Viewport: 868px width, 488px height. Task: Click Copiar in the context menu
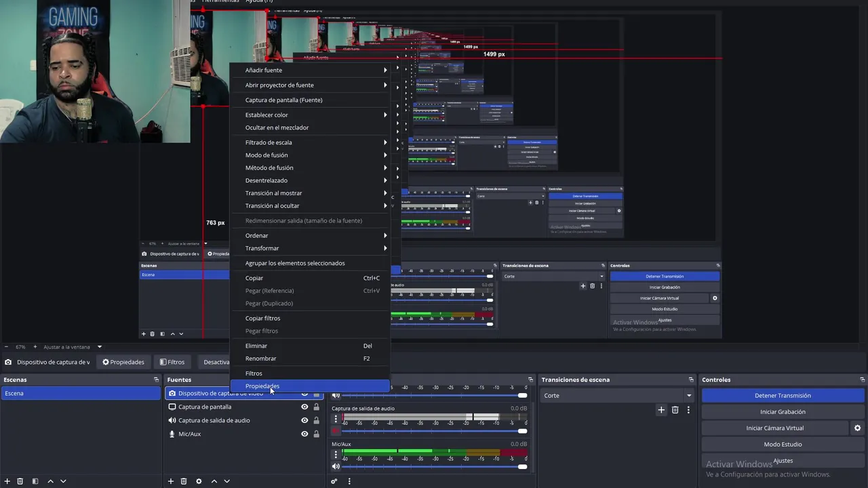point(310,278)
